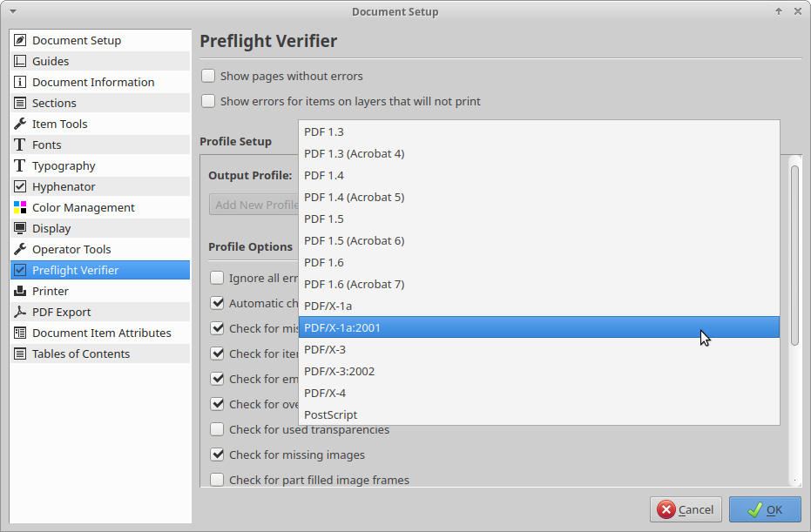Toggle Check for missing images checkbox

[x=217, y=455]
